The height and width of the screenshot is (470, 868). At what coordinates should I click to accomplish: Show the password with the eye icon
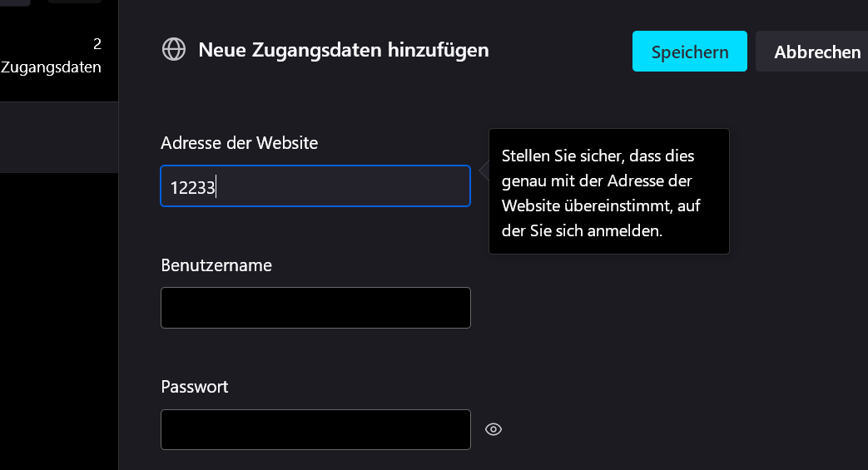coord(494,429)
